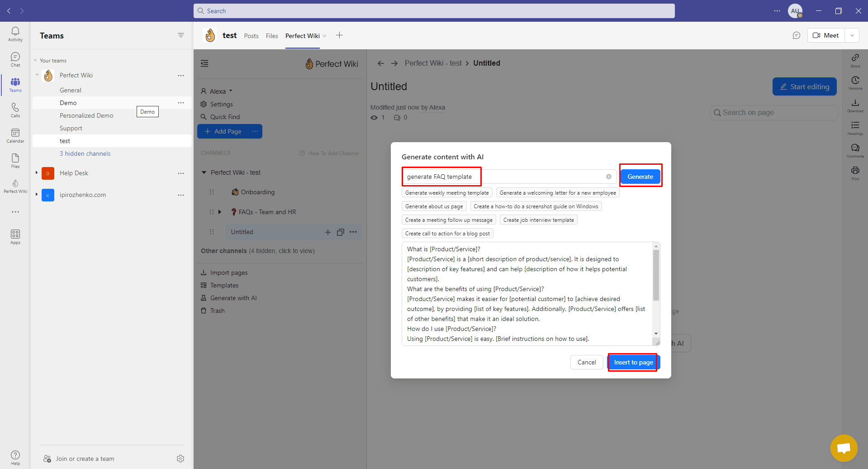
Task: Collapse the Perfect Wiki navigation menu
Action: coord(205,63)
